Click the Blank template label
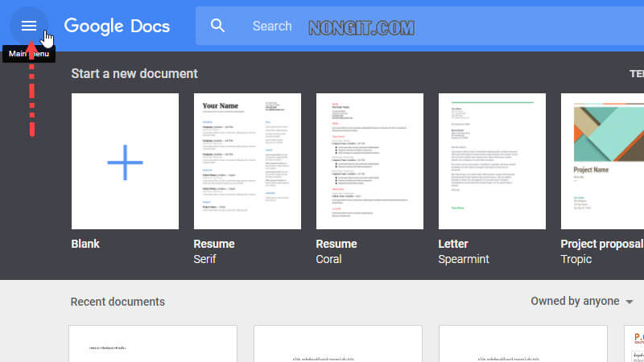644x362 pixels. 85,244
